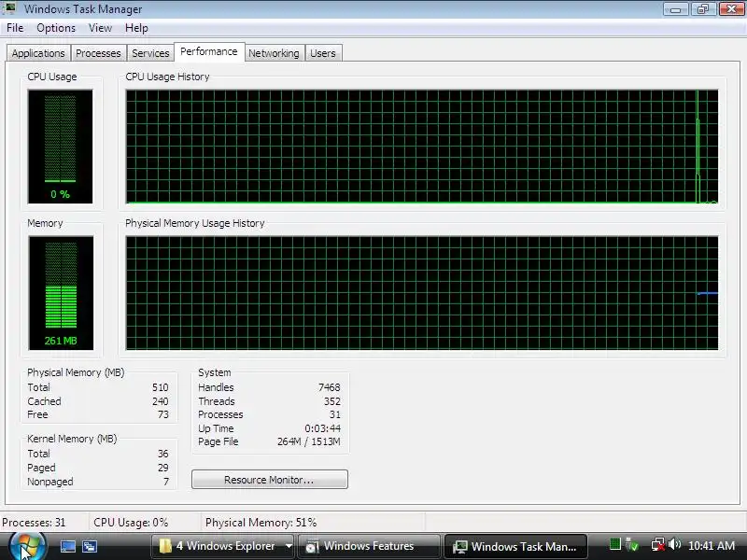Click the green CPU meter tray icon
Image resolution: width=747 pixels, height=560 pixels.
[615, 544]
